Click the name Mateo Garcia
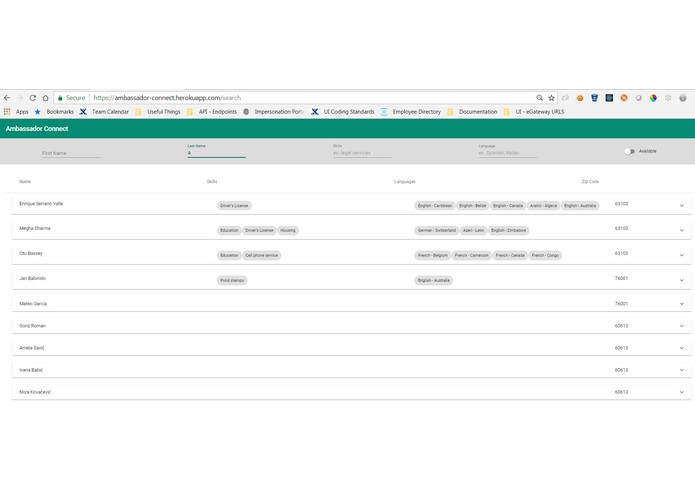Screen dimensions: 695x494 pos(33,303)
